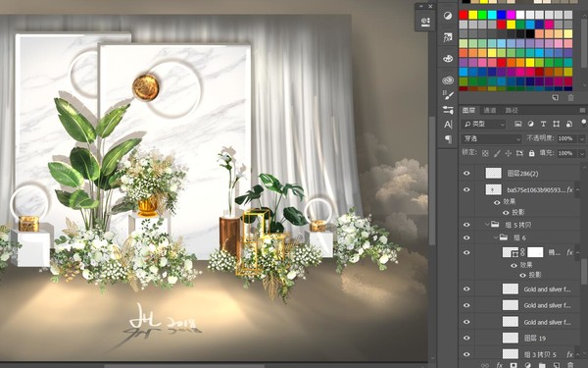Viewport: 588px width, 368px height.
Task: Filter layers by pixel layers icon
Action: click(518, 124)
